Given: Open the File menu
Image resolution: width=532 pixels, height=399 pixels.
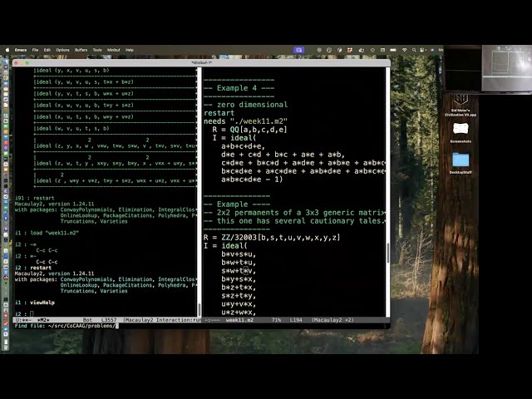Looking at the screenshot, I should 35,50.
